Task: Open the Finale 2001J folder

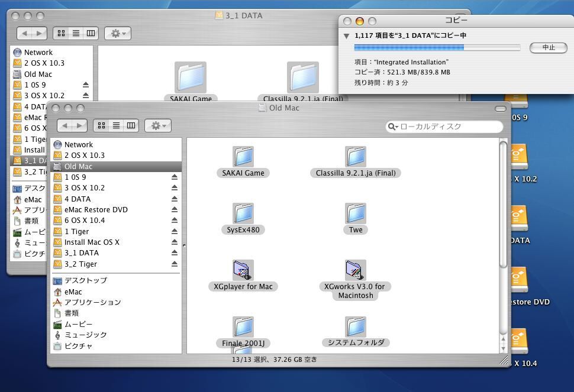Action: pyautogui.click(x=243, y=327)
